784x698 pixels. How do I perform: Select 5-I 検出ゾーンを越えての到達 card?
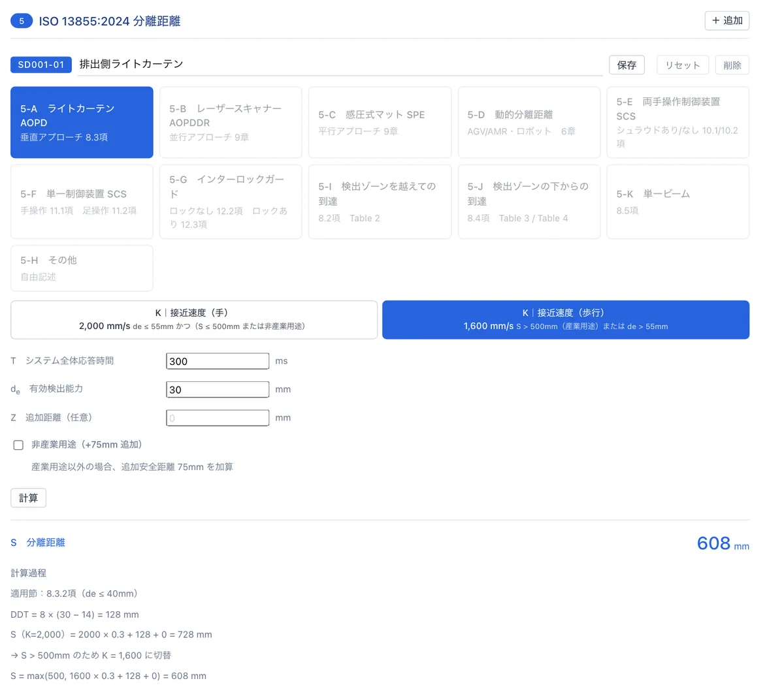[x=380, y=202]
